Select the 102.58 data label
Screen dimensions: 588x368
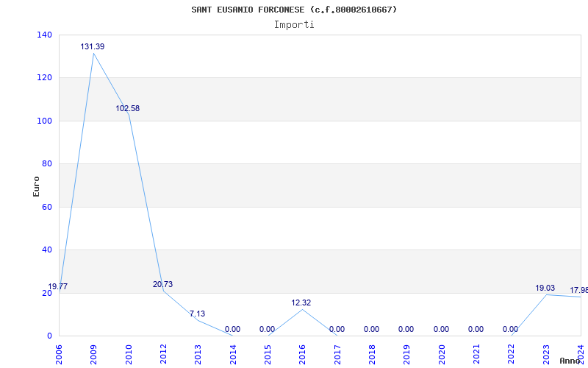tap(127, 108)
